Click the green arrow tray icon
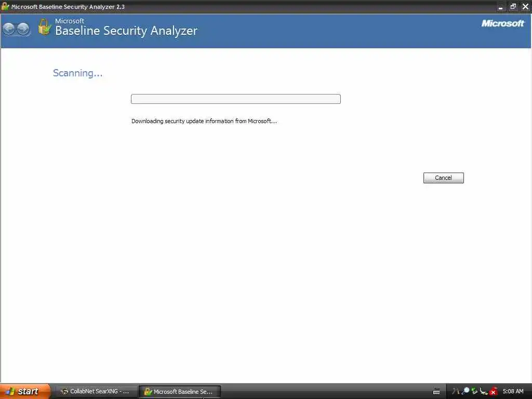 474,391
